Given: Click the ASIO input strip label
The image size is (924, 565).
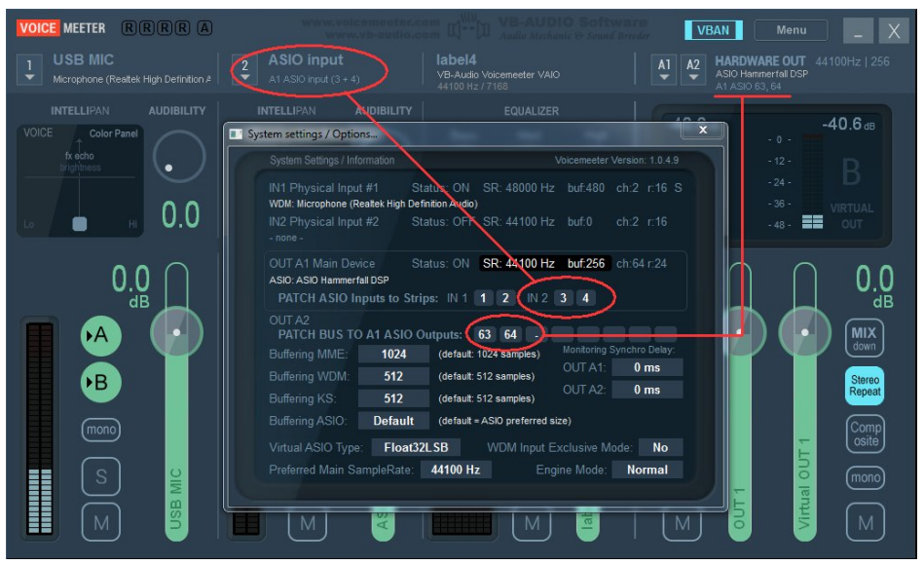Looking at the screenshot, I should click(x=306, y=60).
